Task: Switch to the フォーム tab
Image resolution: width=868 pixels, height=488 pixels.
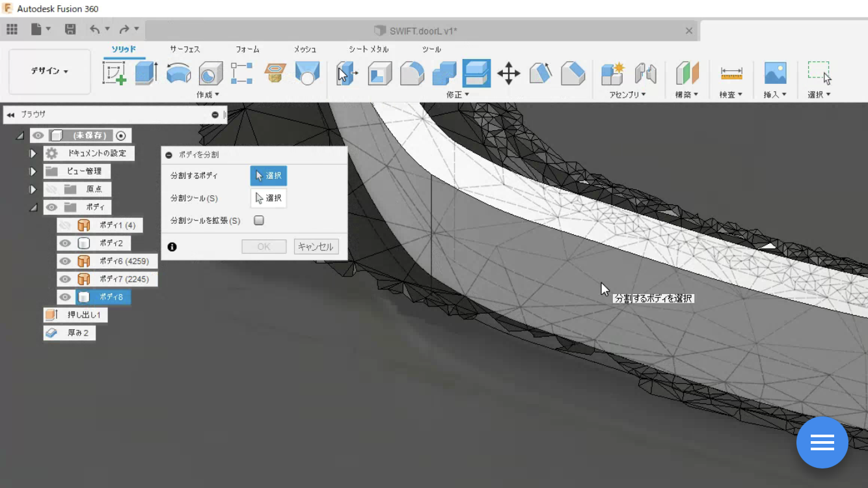Action: 247,49
